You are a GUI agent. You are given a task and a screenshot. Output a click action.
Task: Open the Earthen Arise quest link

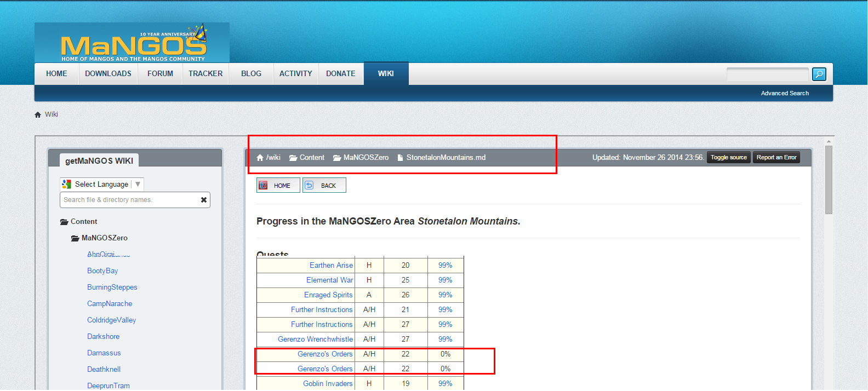pyautogui.click(x=331, y=265)
